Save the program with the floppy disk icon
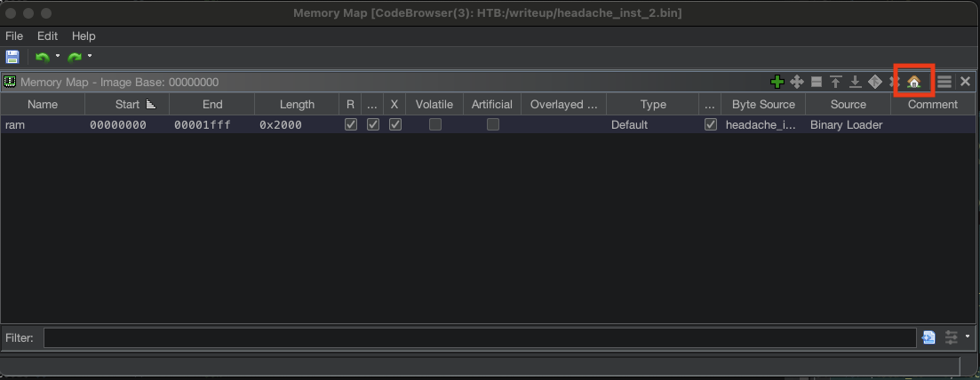The width and height of the screenshot is (980, 380). 12,57
